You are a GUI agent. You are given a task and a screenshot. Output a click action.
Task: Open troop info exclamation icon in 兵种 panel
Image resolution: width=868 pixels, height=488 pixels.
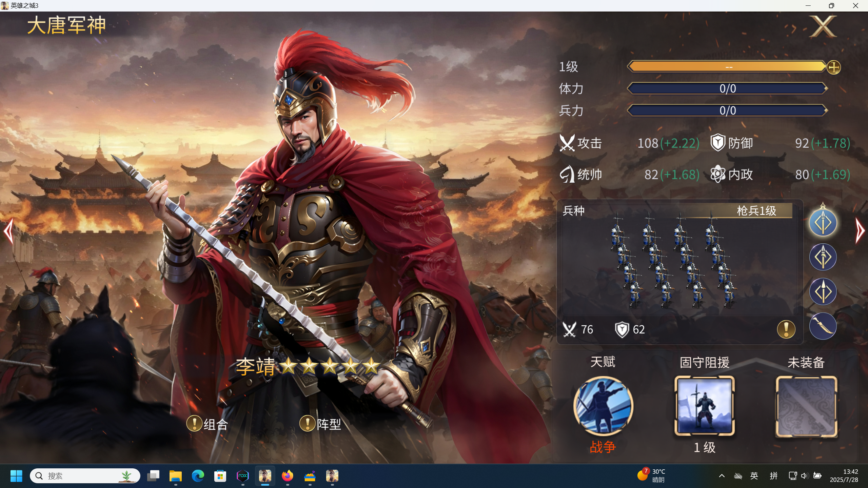click(x=786, y=329)
